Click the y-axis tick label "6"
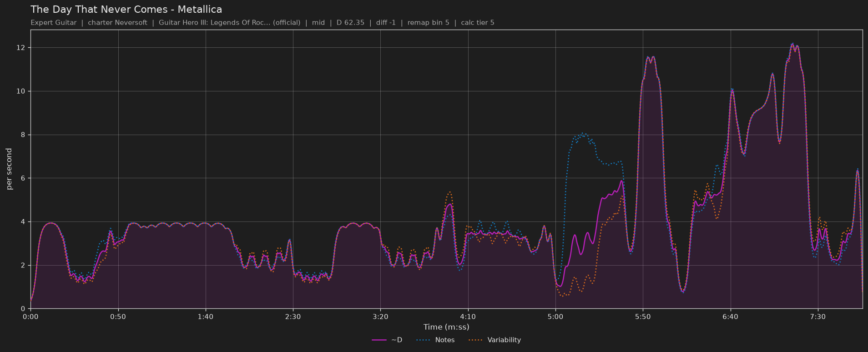 click(x=24, y=178)
